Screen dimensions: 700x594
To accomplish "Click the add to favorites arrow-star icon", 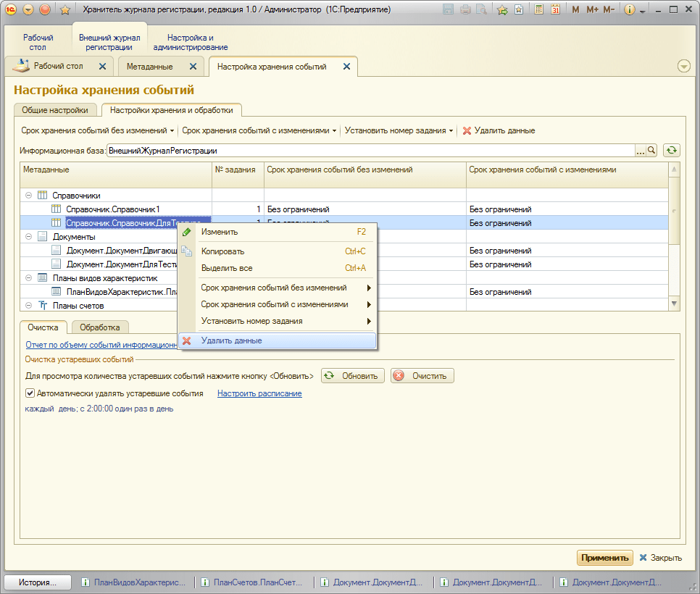I will 502,10.
